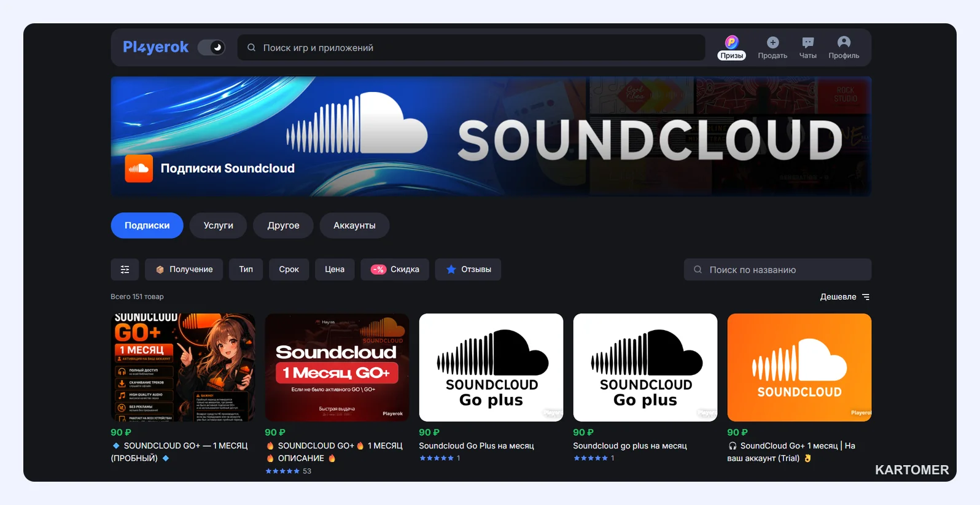The image size is (980, 505).
Task: Click the Soundcloud Go Plus на месяц title
Action: point(476,445)
